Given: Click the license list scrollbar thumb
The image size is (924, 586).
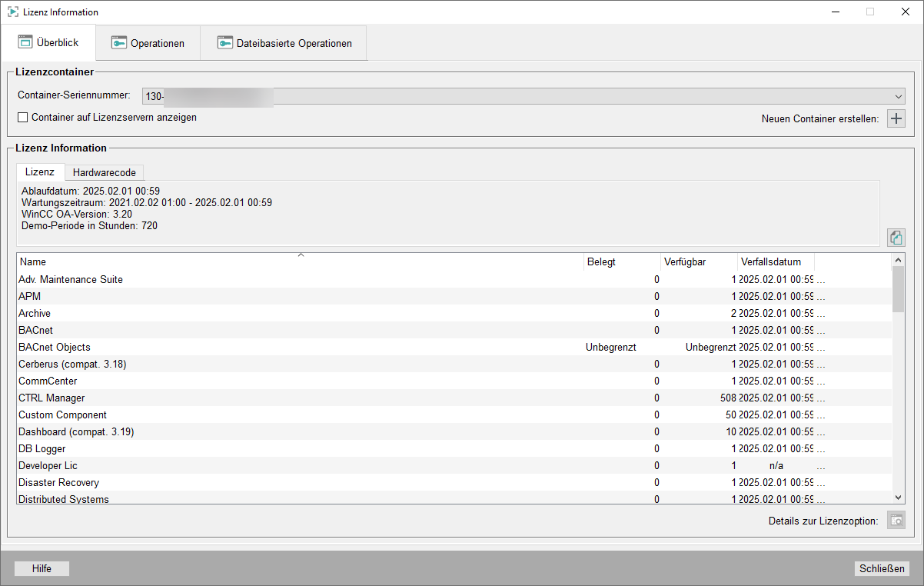Looking at the screenshot, I should click(x=899, y=289).
